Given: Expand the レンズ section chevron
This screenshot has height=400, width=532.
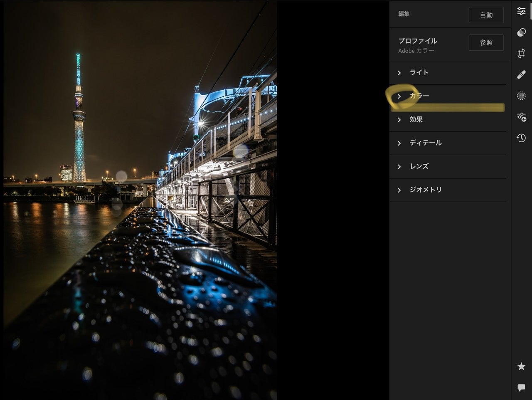Looking at the screenshot, I should (399, 166).
